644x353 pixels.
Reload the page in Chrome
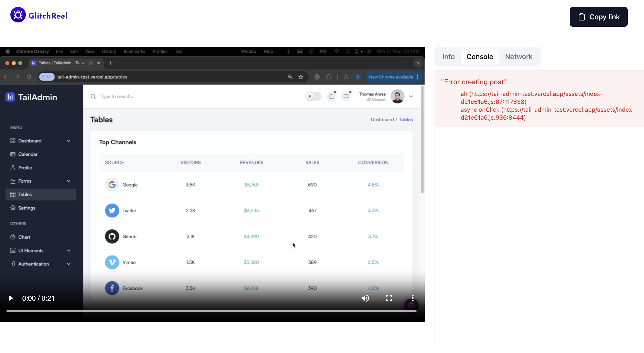(x=29, y=77)
